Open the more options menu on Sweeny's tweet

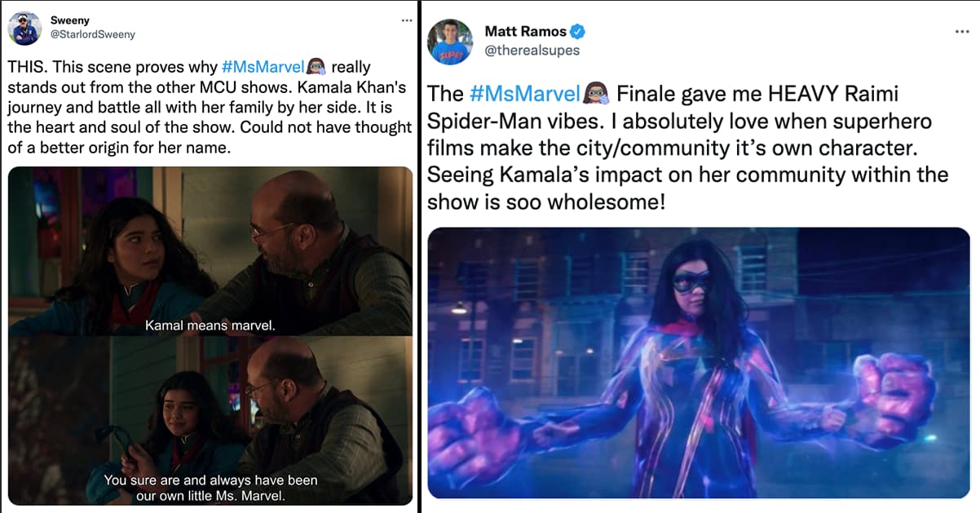coord(406,20)
